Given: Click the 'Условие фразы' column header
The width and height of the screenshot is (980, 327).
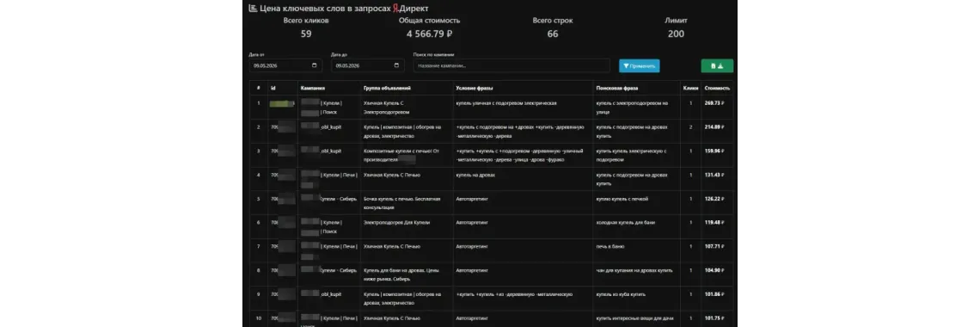Looking at the screenshot, I should point(475,88).
